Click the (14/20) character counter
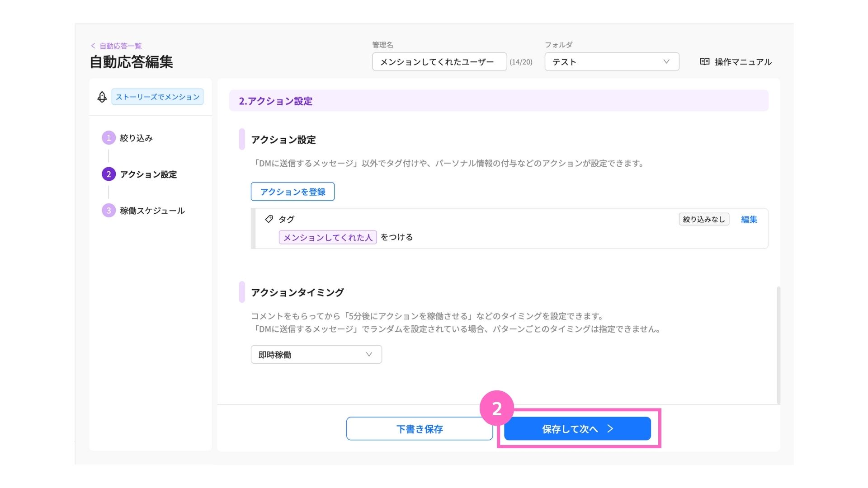This screenshot has height=488, width=868. point(521,62)
